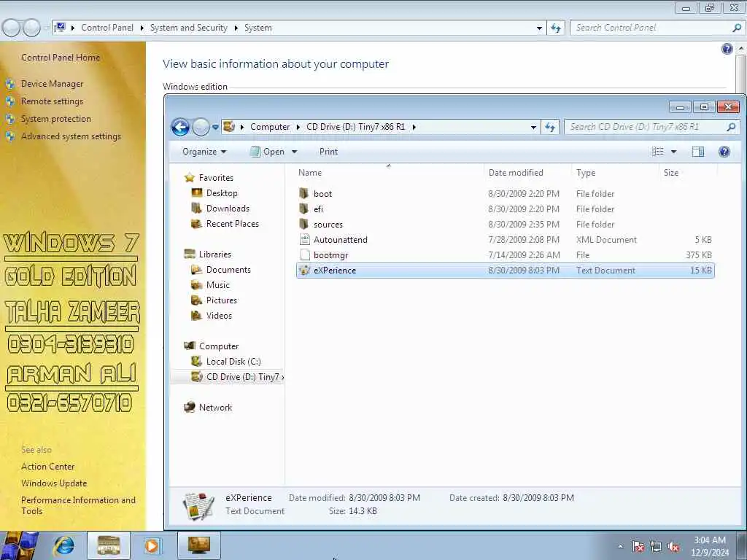Expand the view options dropdown arrow
Viewport: 747px width, 560px height.
(673, 152)
